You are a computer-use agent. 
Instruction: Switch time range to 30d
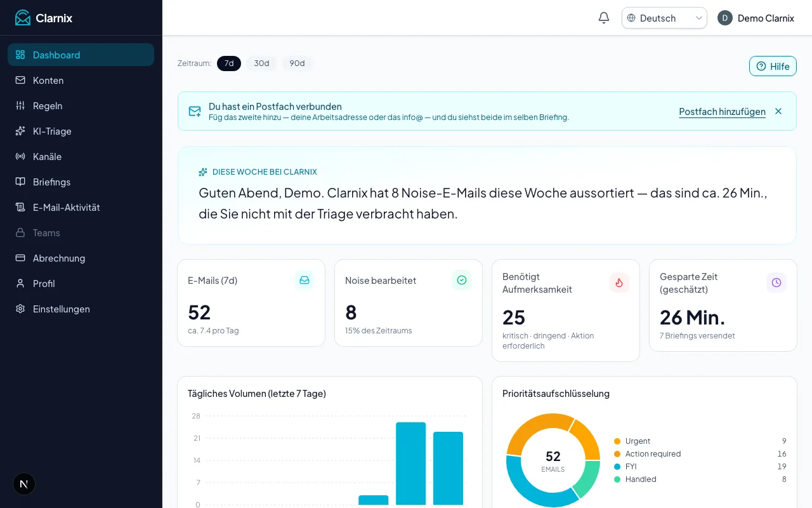(x=261, y=63)
